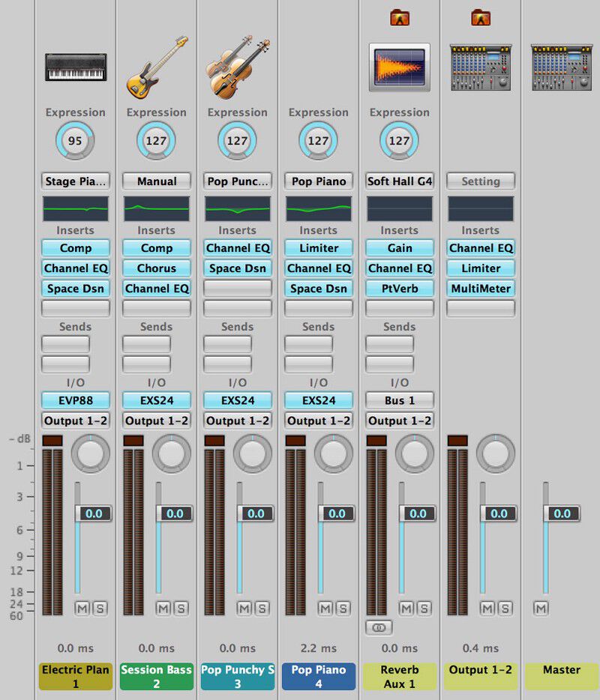The height and width of the screenshot is (700, 600).
Task: Click the empty insert slot below Space Dsn on Electric Piano
Action: point(76,309)
